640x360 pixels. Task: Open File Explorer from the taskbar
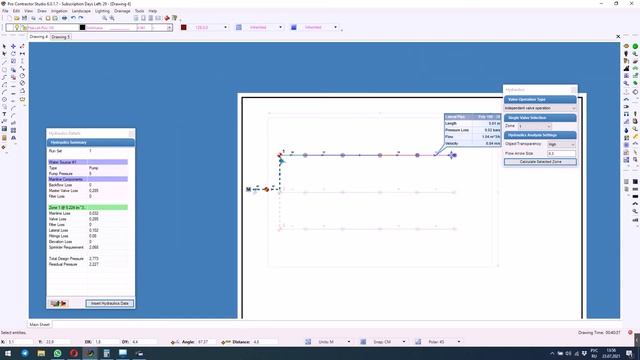click(x=41, y=353)
